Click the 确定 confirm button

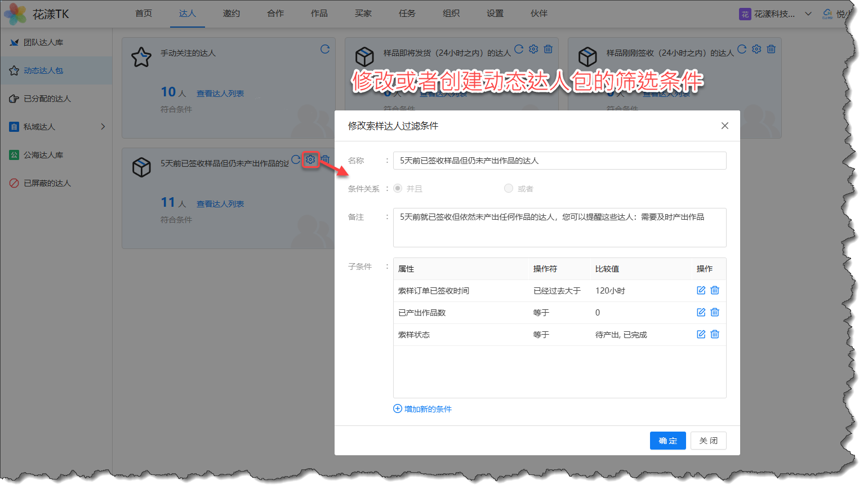click(667, 441)
